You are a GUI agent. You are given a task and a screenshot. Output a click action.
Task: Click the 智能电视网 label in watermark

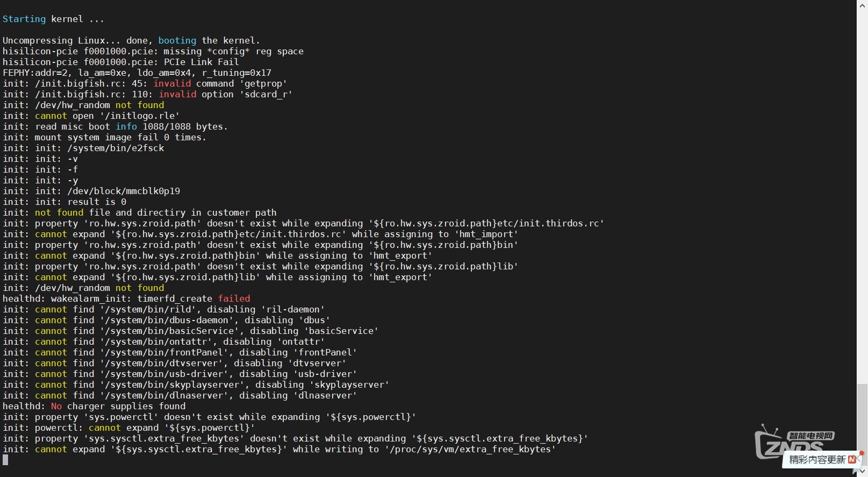pyautogui.click(x=811, y=436)
